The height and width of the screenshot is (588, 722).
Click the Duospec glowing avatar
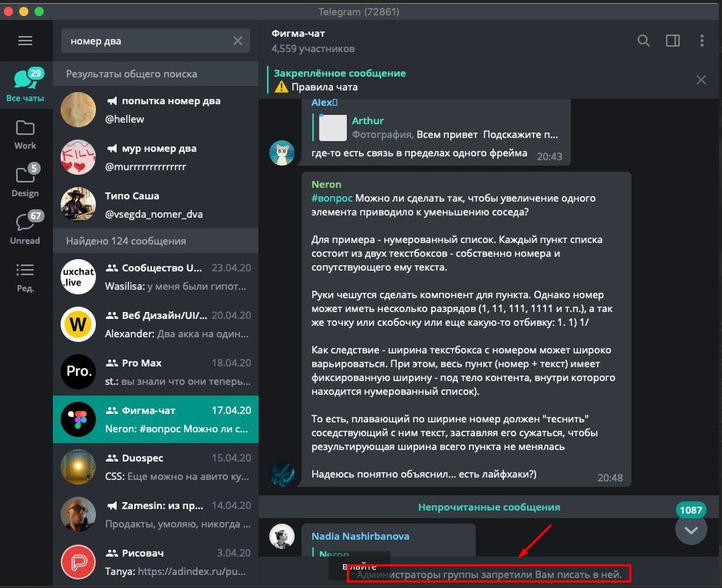point(78,467)
